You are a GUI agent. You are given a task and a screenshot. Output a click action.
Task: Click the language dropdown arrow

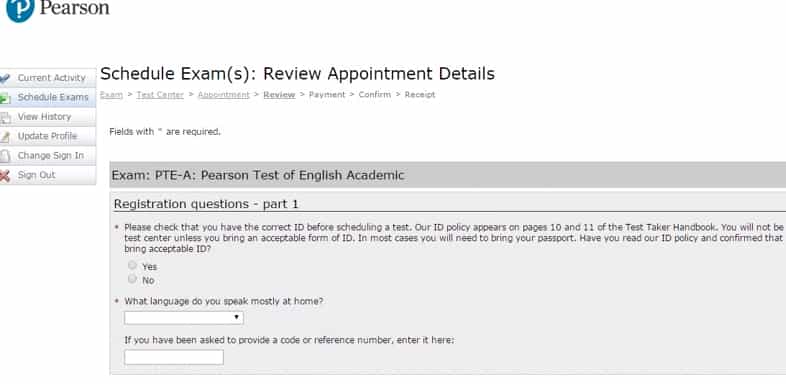236,318
